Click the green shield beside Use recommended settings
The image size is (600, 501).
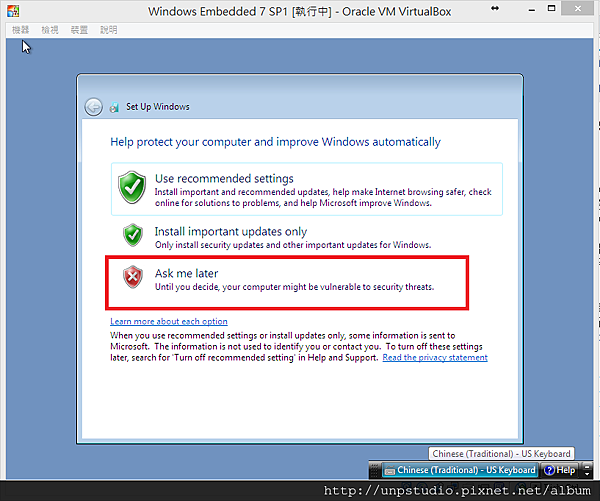coord(132,187)
